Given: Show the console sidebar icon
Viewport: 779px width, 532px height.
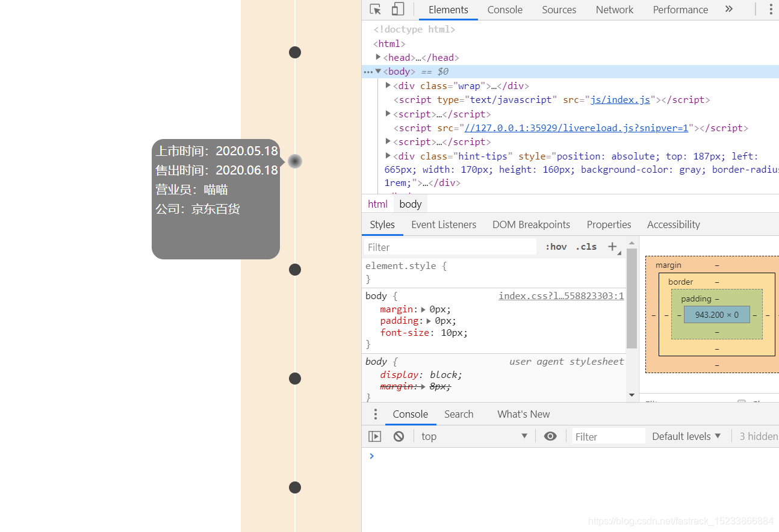Looking at the screenshot, I should [374, 436].
